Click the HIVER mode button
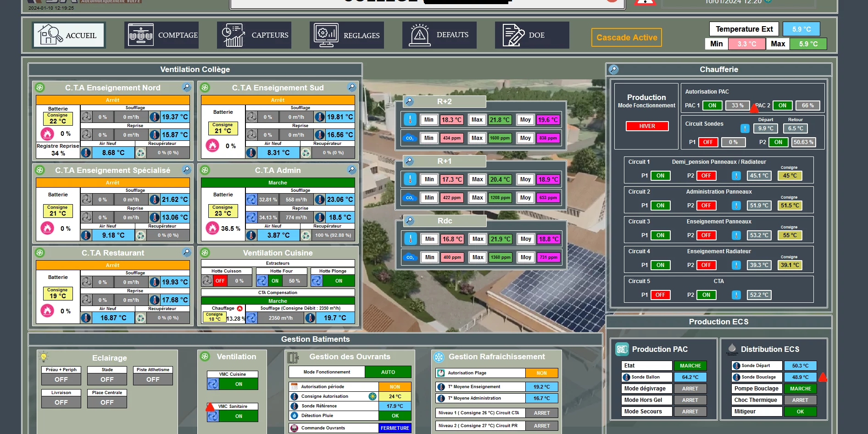The image size is (868, 434). (647, 126)
